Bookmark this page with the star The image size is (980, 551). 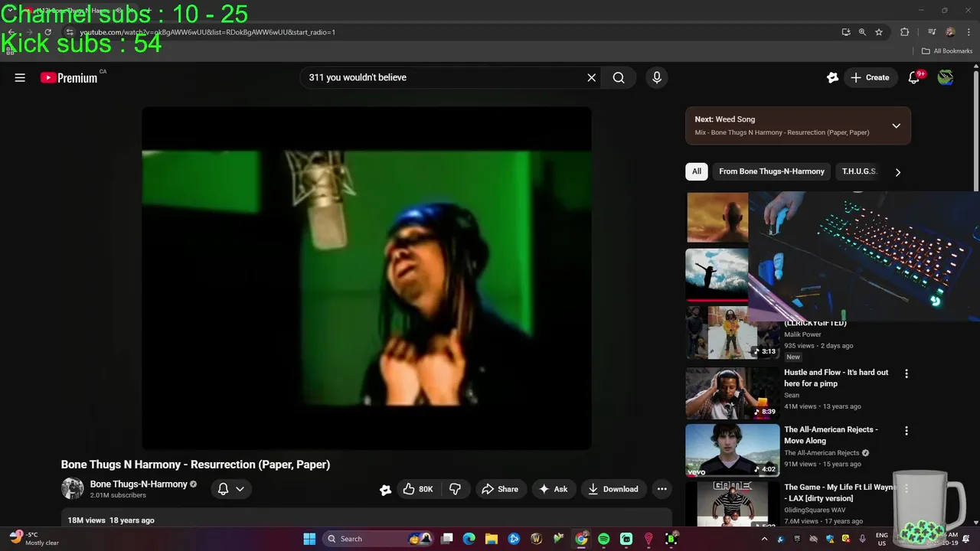[x=879, y=32]
